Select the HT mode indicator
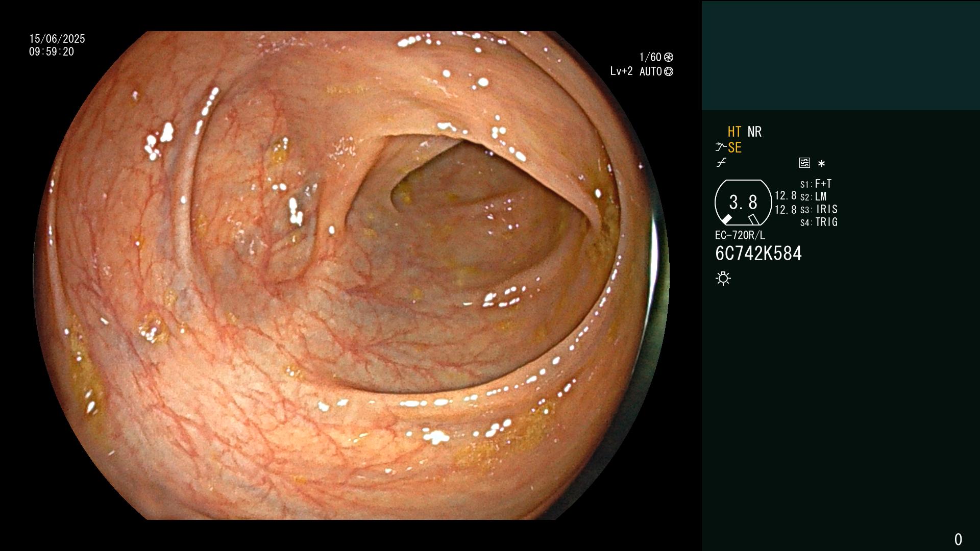980x551 pixels. pyautogui.click(x=734, y=132)
